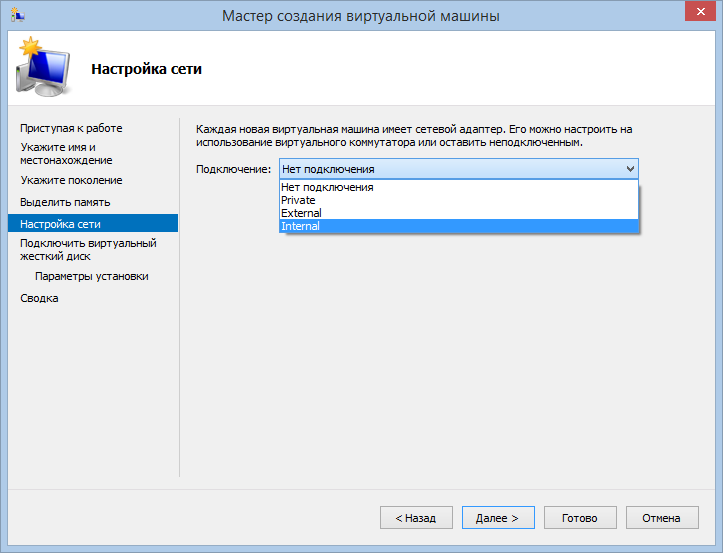Jump to the 'Выделить память' step
The height and width of the screenshot is (553, 723).
pos(66,202)
